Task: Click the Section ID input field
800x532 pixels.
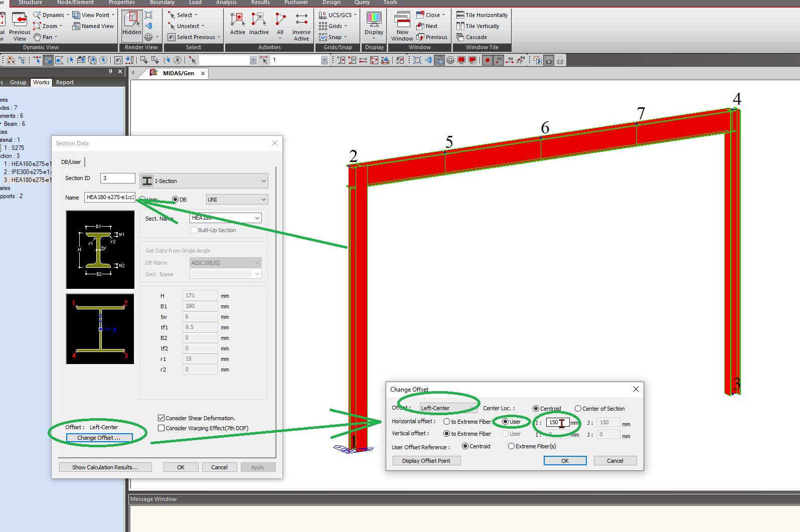Action: [x=118, y=178]
